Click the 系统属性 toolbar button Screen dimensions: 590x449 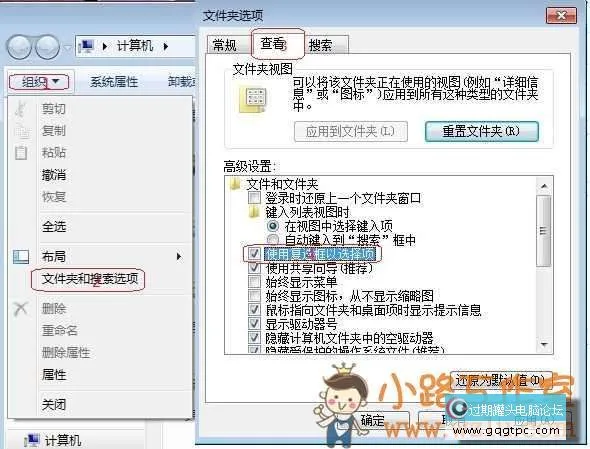(x=114, y=82)
